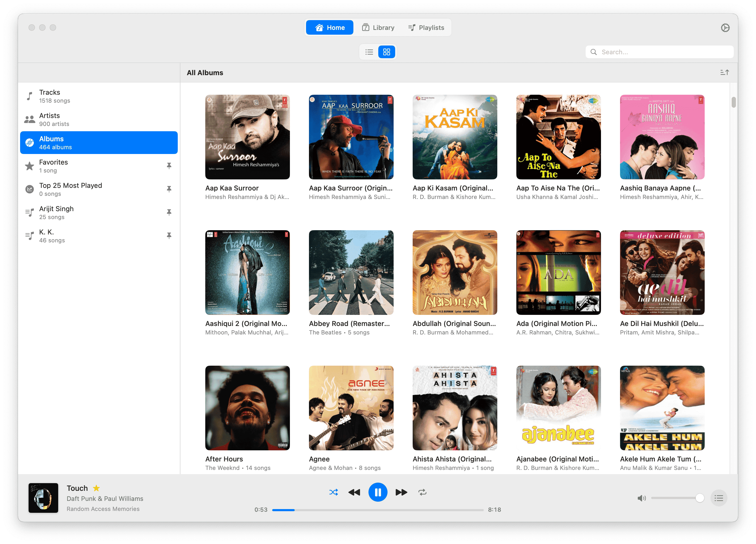
Task: Skip to next track
Action: point(401,492)
